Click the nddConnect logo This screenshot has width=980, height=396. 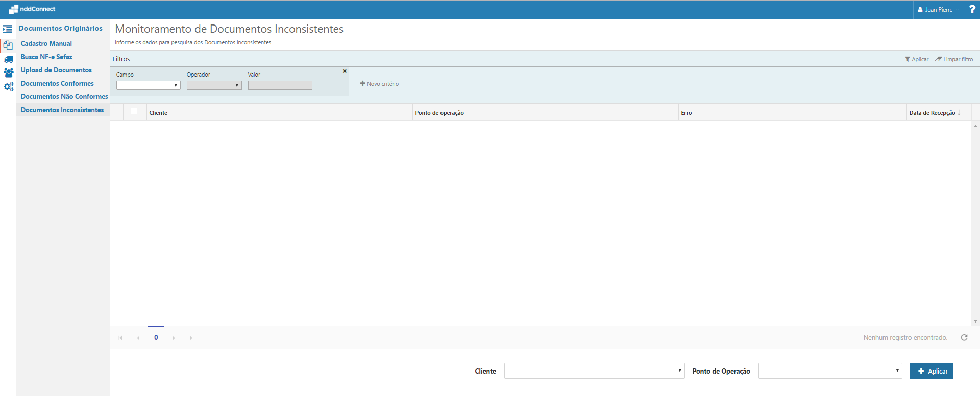(32, 9)
